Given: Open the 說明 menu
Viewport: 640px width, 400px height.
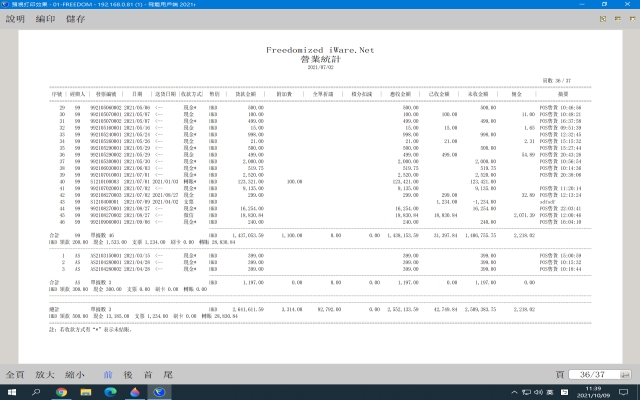Looking at the screenshot, I should point(15,18).
